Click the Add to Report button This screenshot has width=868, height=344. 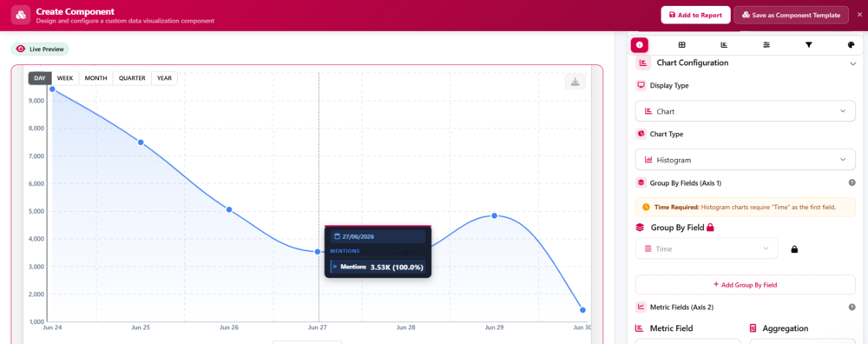point(695,15)
